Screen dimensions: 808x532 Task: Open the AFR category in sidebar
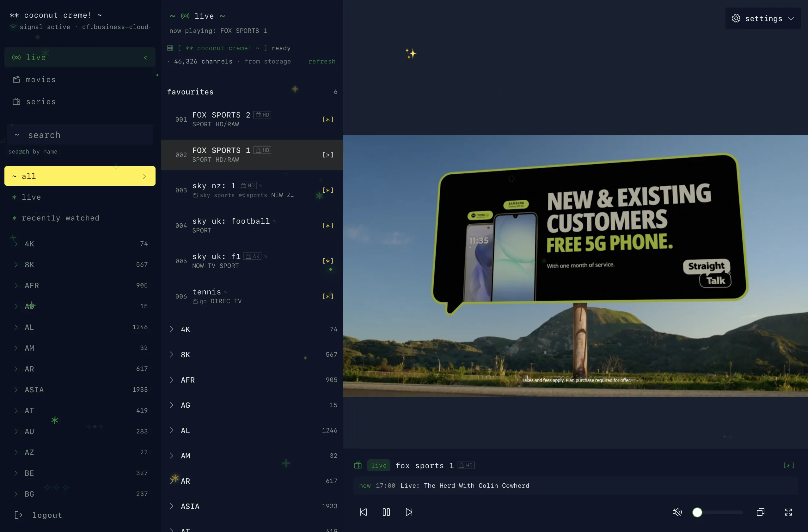80,285
